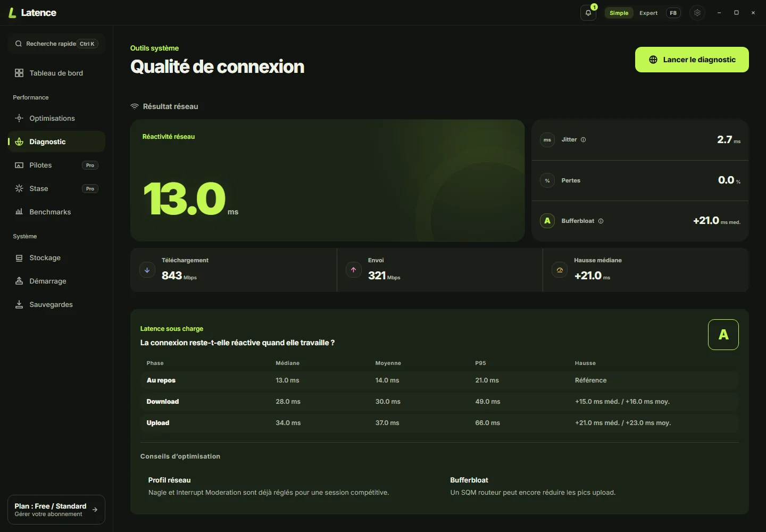The height and width of the screenshot is (532, 766).
Task: Click the Envoi up-arrow icon
Action: coord(354,270)
